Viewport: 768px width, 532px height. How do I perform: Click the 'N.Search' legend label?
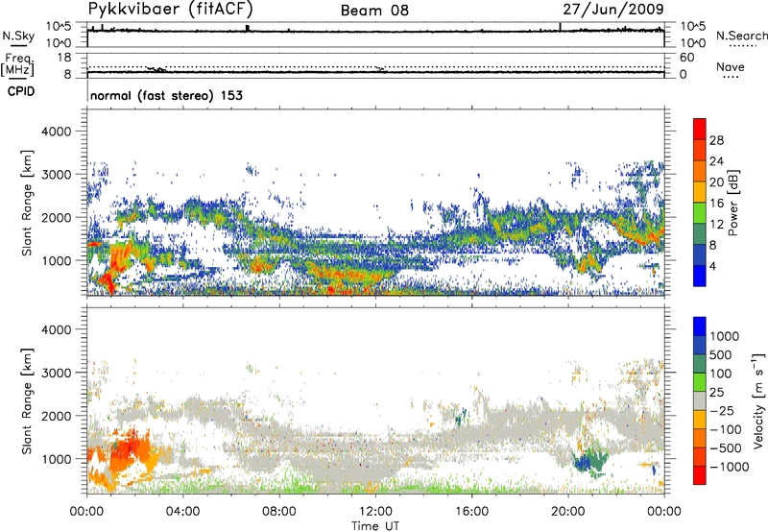(x=741, y=36)
